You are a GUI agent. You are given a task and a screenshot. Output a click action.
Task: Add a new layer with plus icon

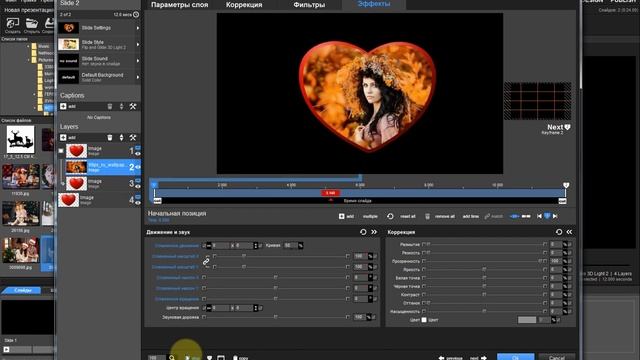click(63, 138)
